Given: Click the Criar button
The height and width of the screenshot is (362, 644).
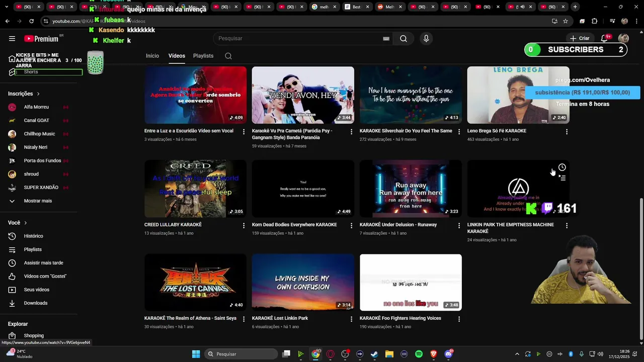Looking at the screenshot, I should (579, 39).
